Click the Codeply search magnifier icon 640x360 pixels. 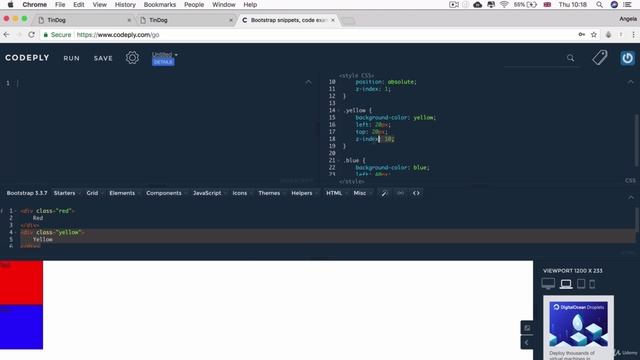click(x=570, y=58)
